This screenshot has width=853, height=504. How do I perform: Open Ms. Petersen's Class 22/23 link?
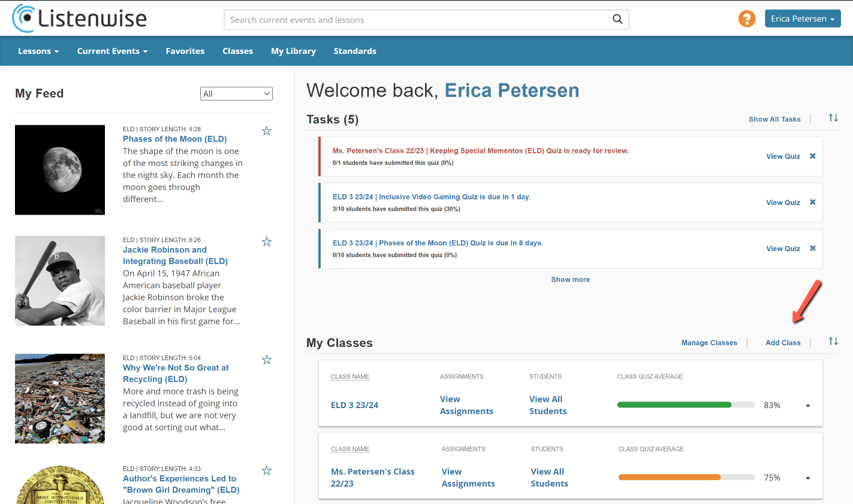pos(373,478)
